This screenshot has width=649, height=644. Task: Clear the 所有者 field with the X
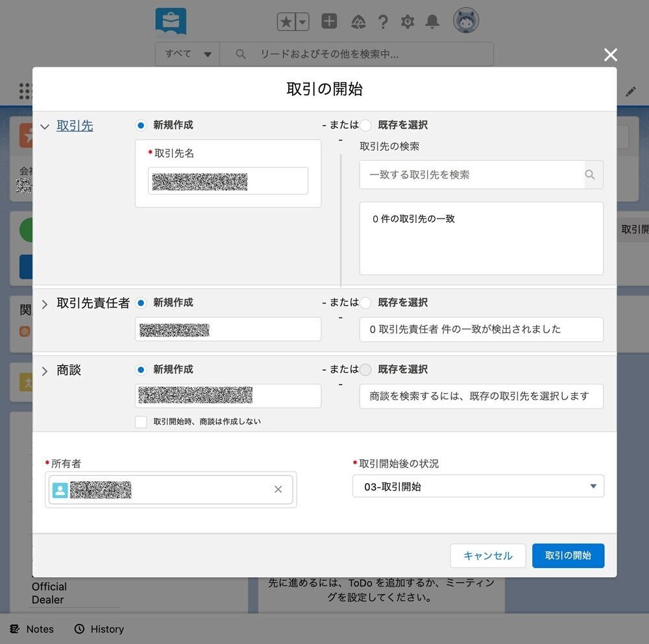click(x=278, y=490)
